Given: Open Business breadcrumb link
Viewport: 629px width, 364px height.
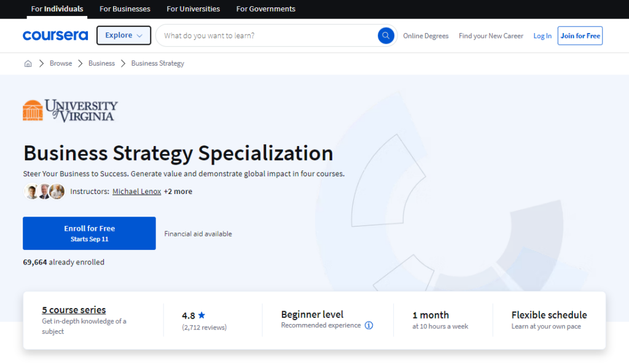Looking at the screenshot, I should pyautogui.click(x=101, y=63).
